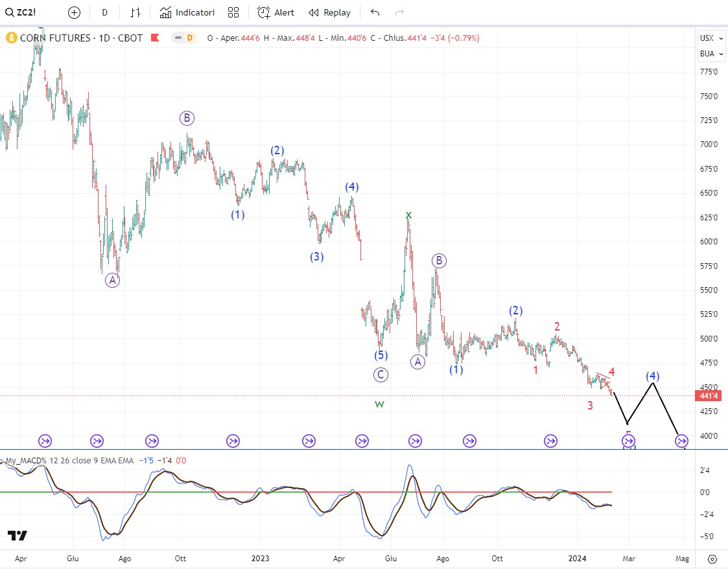Viewport: 728px width, 569px height.
Task: Select the circled B label near Ago 2023
Action: [x=439, y=261]
